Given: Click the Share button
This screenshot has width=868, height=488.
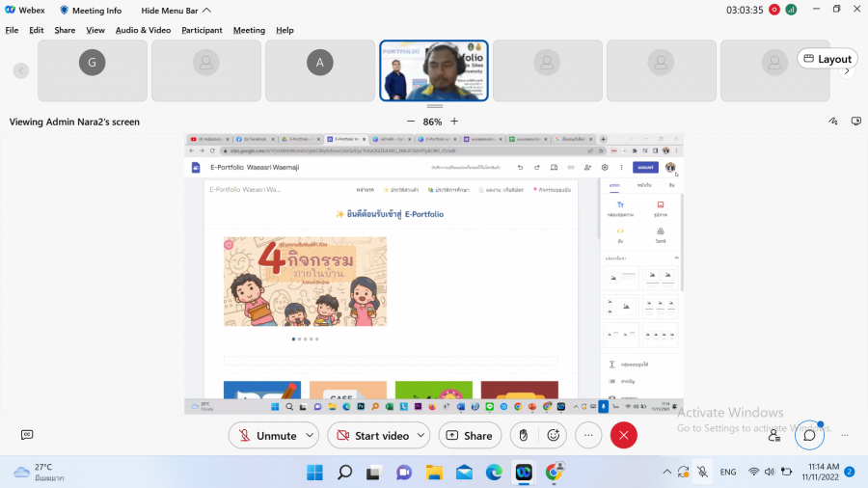Looking at the screenshot, I should point(470,436).
